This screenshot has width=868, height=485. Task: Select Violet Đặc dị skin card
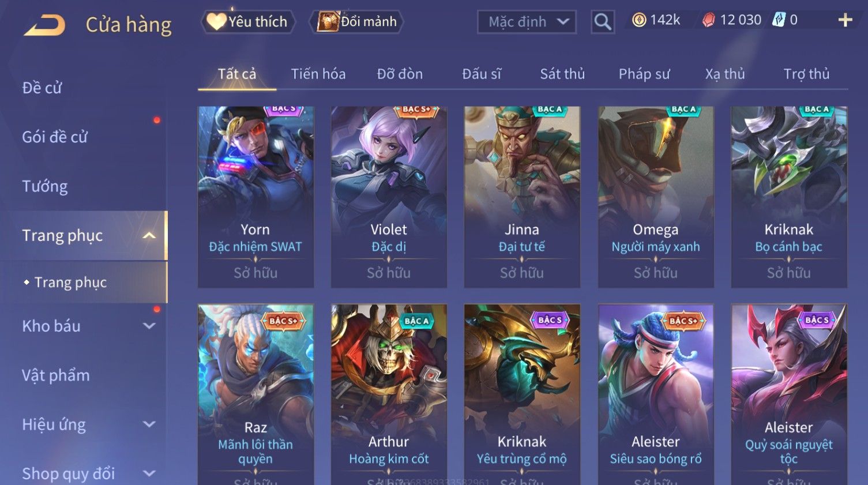pyautogui.click(x=389, y=197)
